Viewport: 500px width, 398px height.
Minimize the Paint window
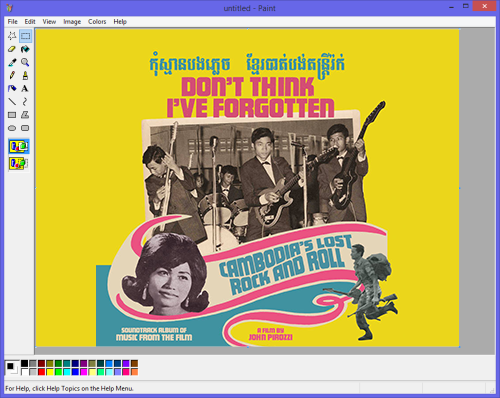[452, 7]
